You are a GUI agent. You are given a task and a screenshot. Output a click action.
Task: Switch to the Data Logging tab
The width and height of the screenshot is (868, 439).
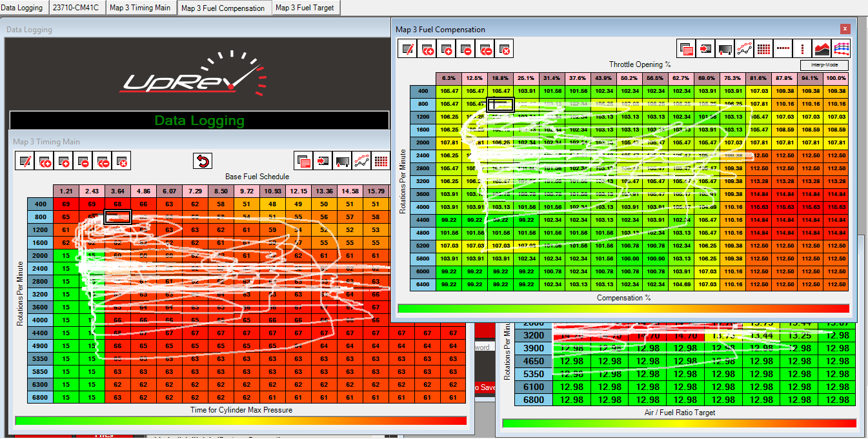click(x=23, y=8)
